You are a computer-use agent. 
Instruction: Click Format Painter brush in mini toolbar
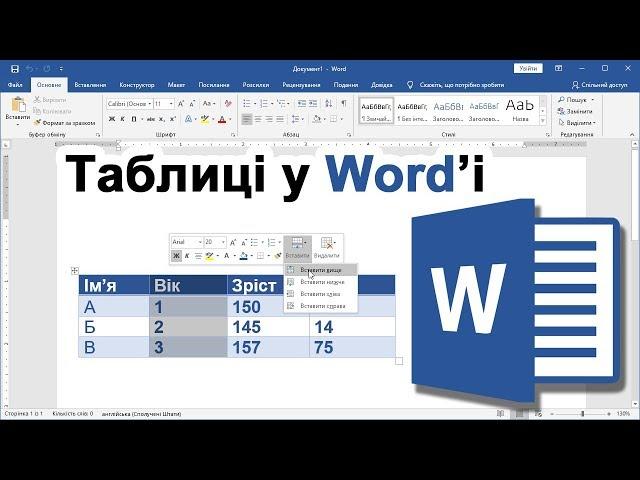(279, 256)
